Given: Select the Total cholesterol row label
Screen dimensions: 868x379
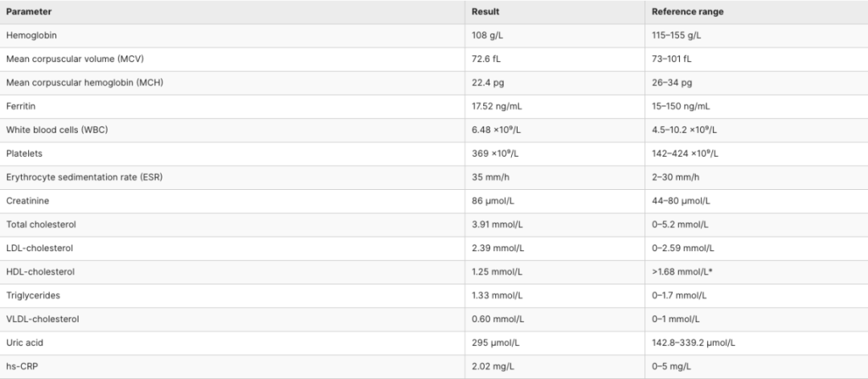Looking at the screenshot, I should [x=41, y=225].
